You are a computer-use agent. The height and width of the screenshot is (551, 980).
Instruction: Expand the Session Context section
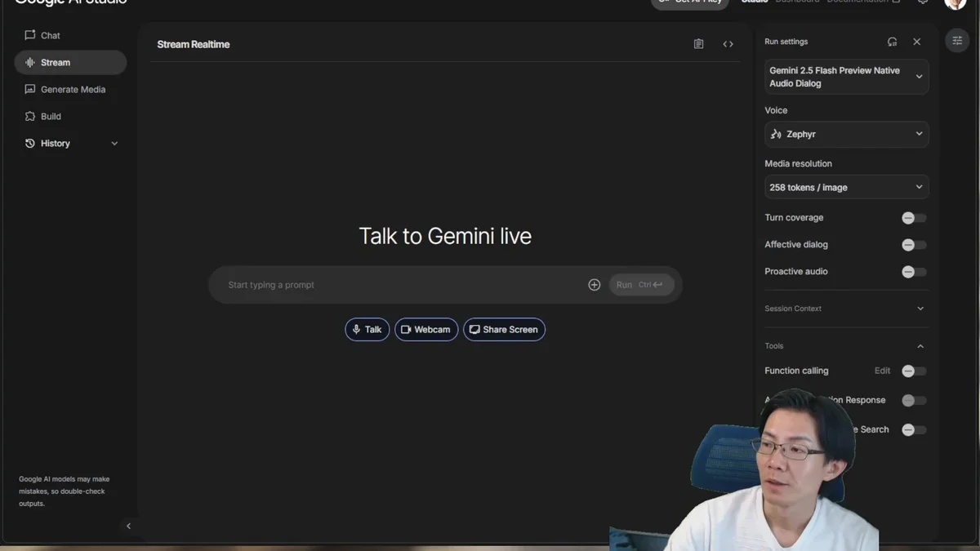845,309
